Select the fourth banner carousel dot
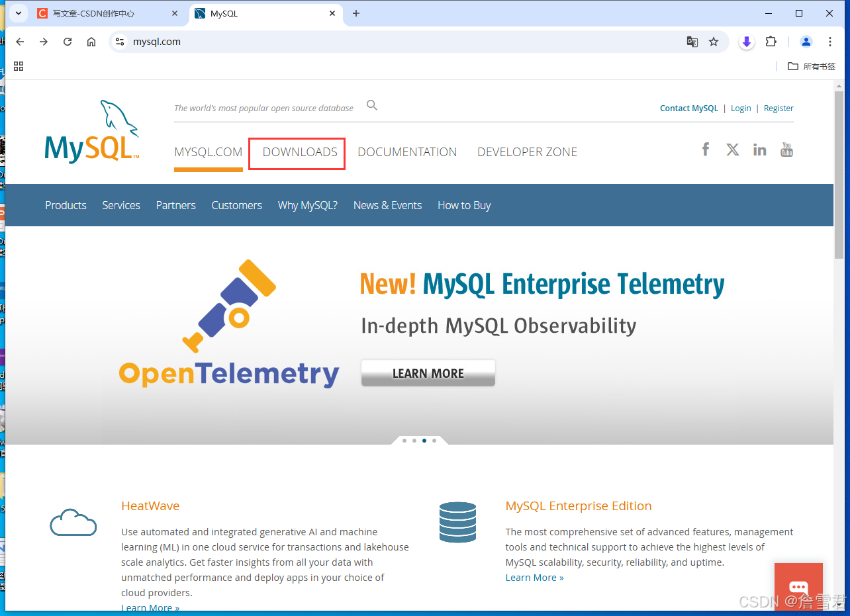 tap(434, 440)
